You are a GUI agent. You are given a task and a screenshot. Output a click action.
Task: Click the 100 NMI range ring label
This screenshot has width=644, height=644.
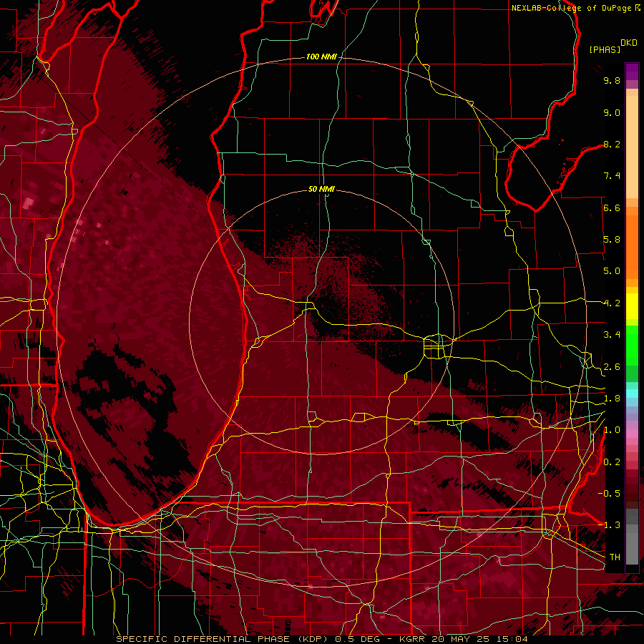(x=321, y=57)
